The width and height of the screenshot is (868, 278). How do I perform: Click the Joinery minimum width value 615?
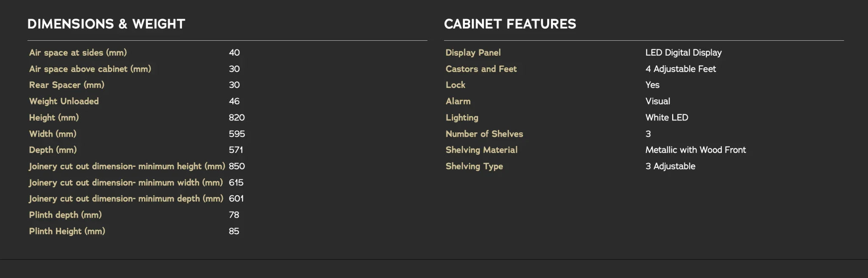[236, 183]
